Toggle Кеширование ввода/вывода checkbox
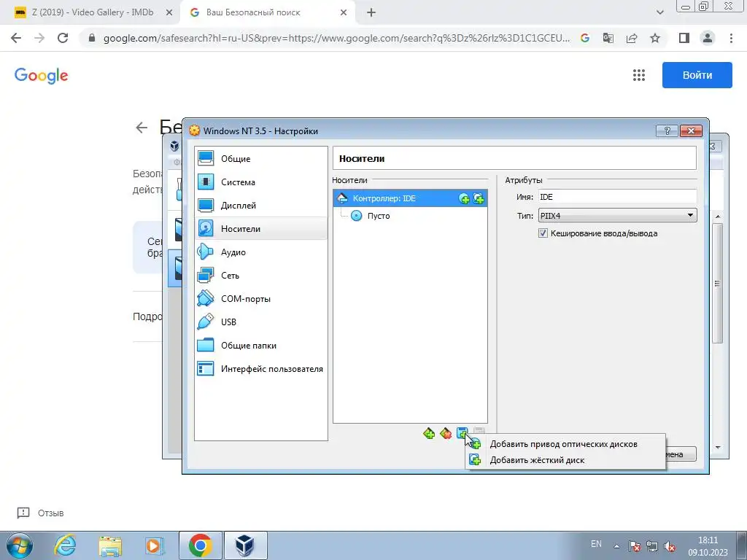This screenshot has height=560, width=747. [543, 233]
